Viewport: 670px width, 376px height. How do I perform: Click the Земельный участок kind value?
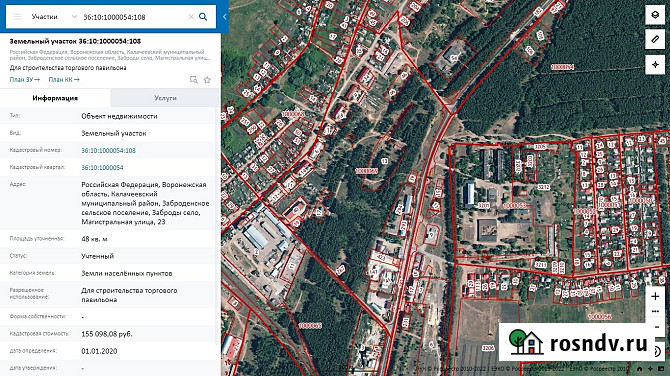[x=114, y=133]
